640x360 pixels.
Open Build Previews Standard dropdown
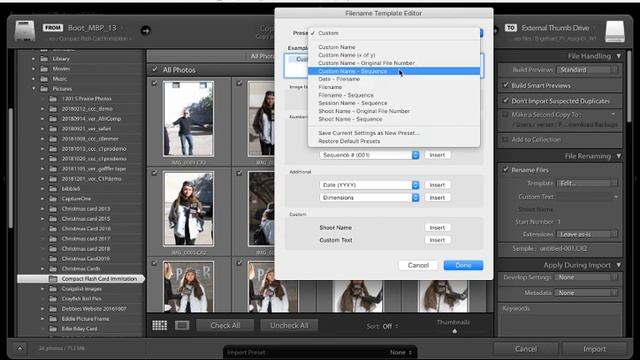click(x=587, y=70)
